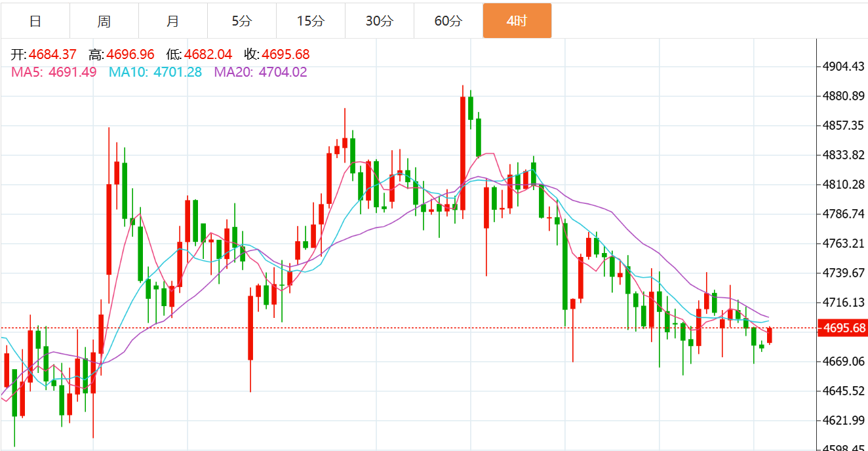Click the MA5: 4691.49 indicator label
This screenshot has width=868, height=451.
[x=54, y=72]
